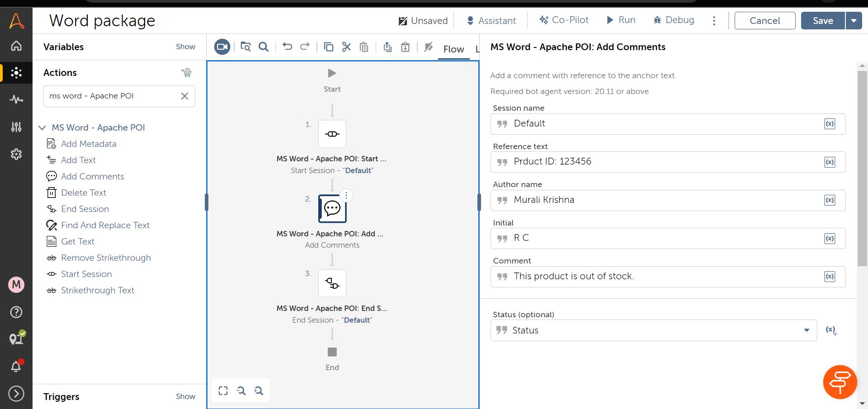Click the Cancel button
868x409 pixels.
coord(764,21)
